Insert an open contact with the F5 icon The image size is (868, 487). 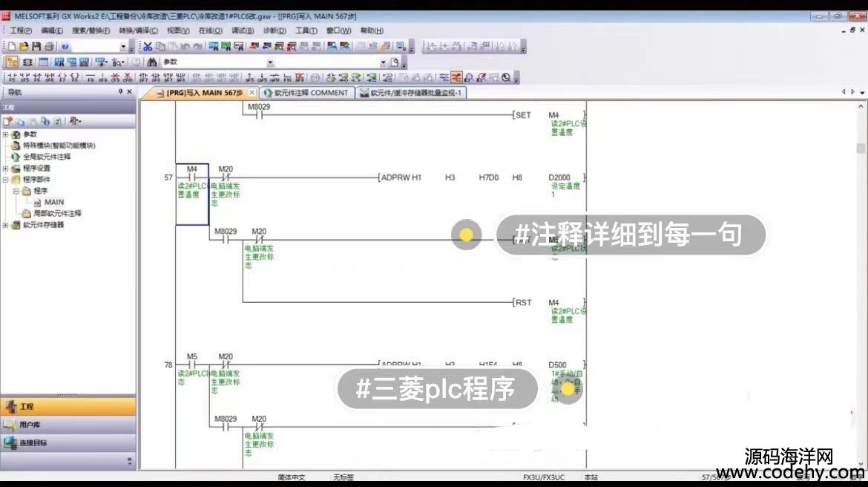pyautogui.click(x=12, y=77)
